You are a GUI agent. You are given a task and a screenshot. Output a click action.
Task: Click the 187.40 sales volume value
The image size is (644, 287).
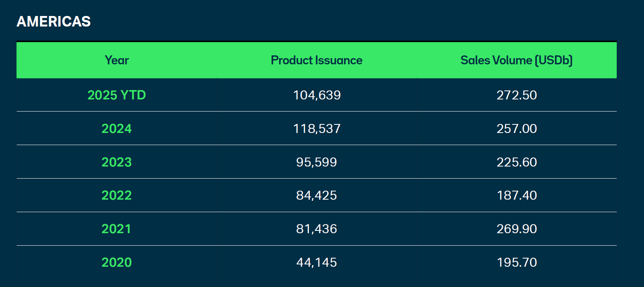(x=517, y=195)
